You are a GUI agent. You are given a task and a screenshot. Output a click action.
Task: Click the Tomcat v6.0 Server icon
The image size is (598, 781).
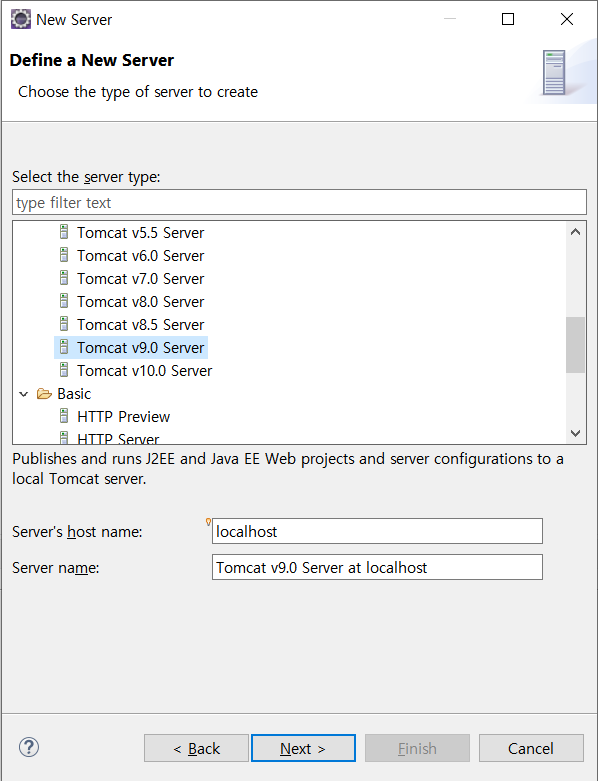tap(64, 255)
